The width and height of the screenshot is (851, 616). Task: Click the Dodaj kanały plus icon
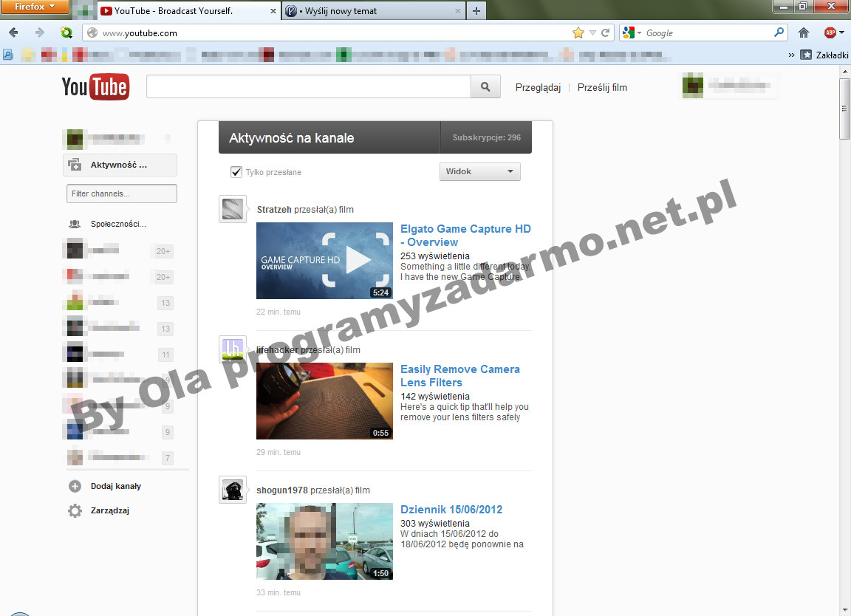pyautogui.click(x=75, y=486)
